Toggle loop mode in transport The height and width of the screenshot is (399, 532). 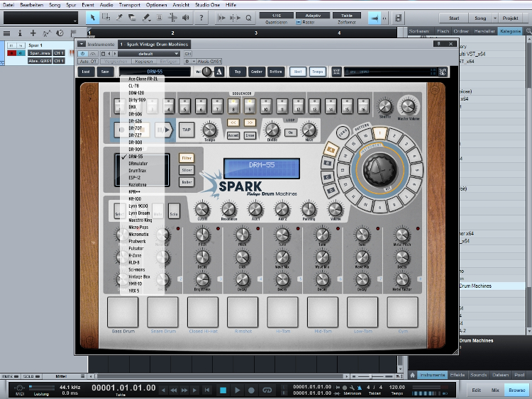(x=267, y=390)
